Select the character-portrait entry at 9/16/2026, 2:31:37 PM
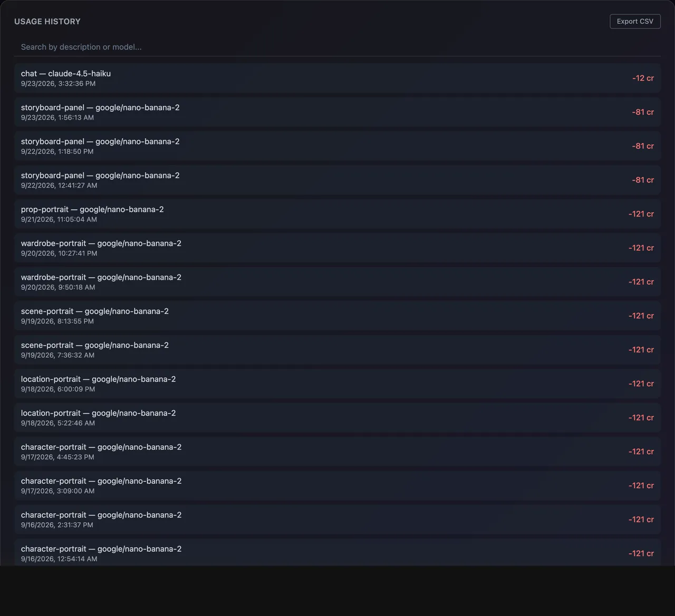This screenshot has height=616, width=675. point(337,520)
